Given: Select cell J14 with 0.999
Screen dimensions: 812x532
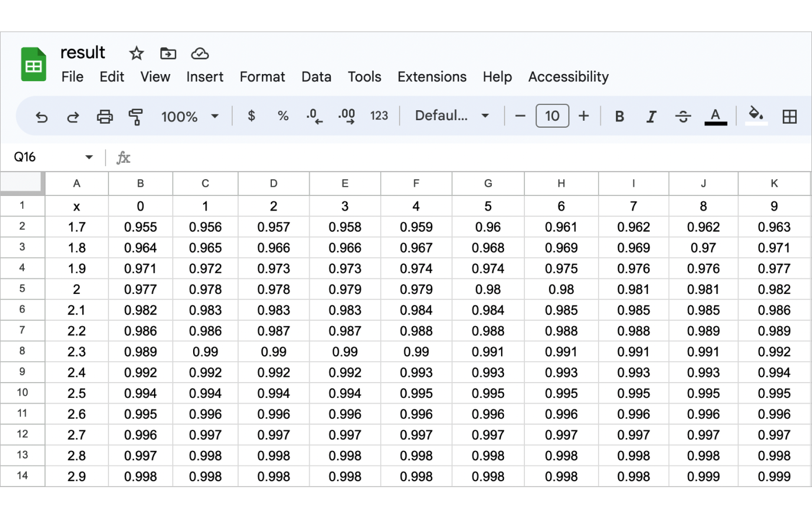Looking at the screenshot, I should (703, 477).
